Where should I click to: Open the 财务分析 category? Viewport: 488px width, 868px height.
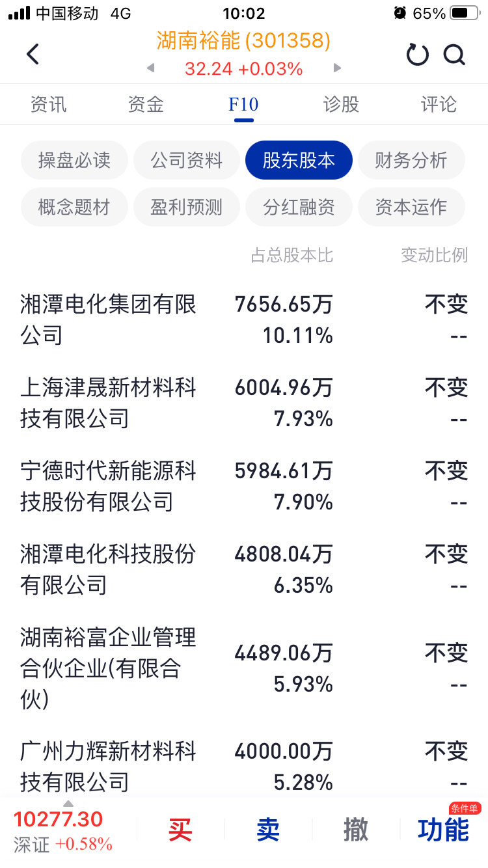(411, 160)
